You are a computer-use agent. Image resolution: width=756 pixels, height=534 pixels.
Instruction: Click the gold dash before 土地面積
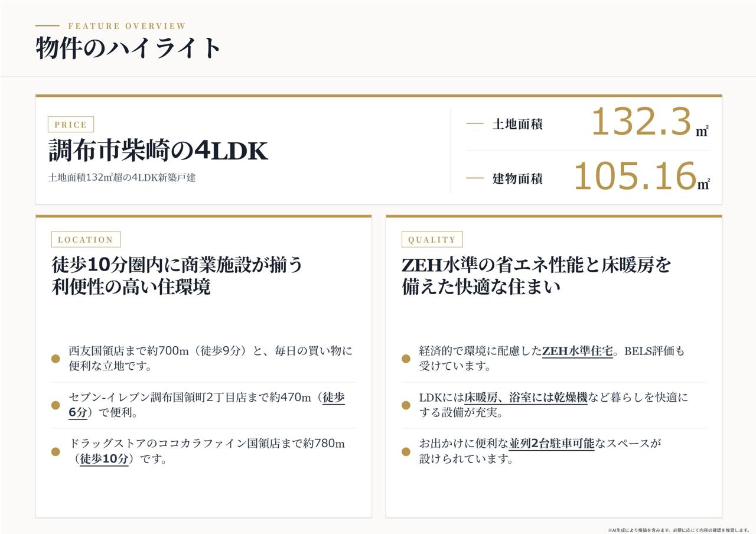coord(475,124)
